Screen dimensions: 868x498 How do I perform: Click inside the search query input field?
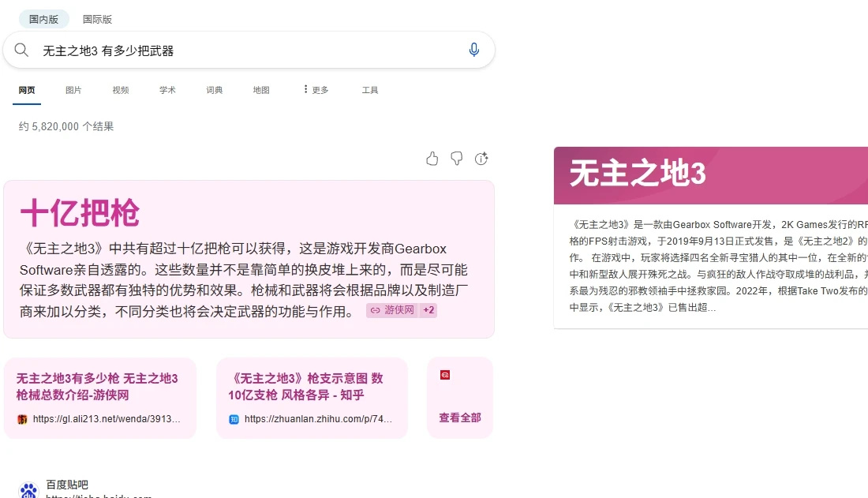click(x=249, y=51)
